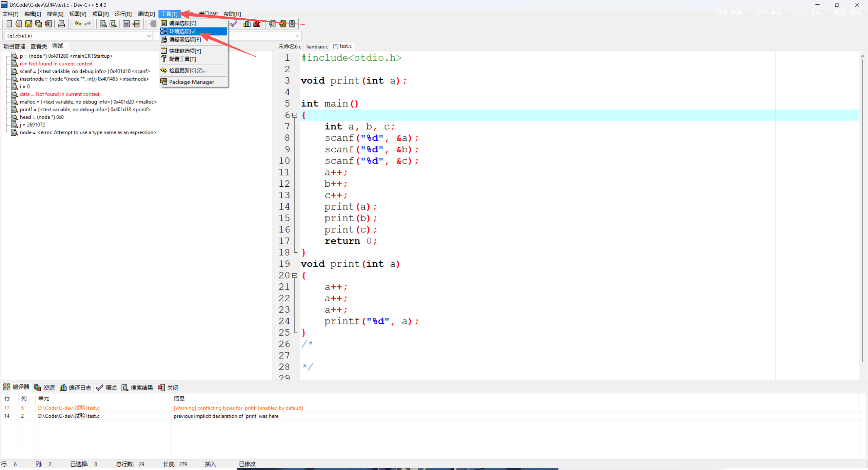Select 'previous implicit declaration of print' message row
The height and width of the screenshot is (470, 868).
[x=429, y=416]
